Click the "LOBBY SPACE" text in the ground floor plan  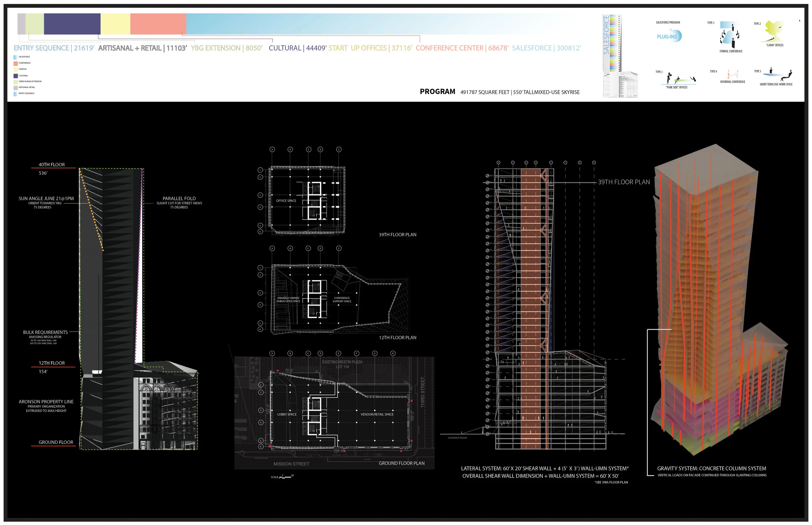coord(286,414)
